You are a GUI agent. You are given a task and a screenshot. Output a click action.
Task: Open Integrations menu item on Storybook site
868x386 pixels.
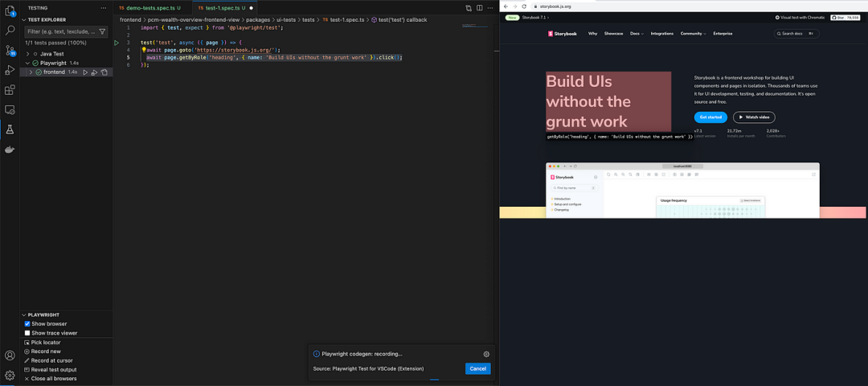point(662,34)
